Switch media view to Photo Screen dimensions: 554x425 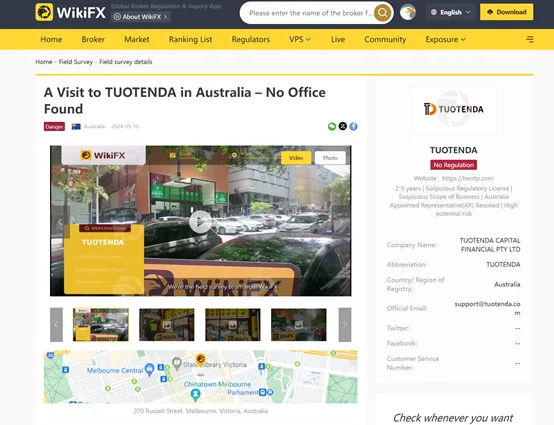330,158
